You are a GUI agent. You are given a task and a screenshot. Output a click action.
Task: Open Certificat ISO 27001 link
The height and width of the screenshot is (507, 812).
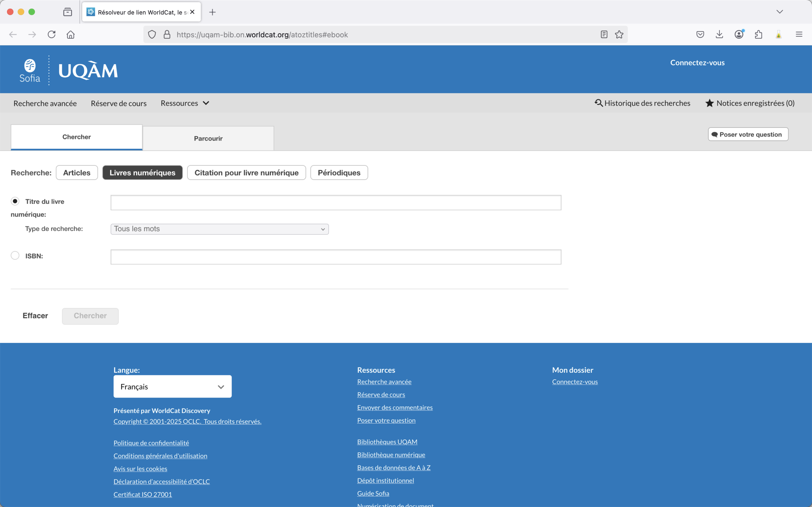(143, 495)
